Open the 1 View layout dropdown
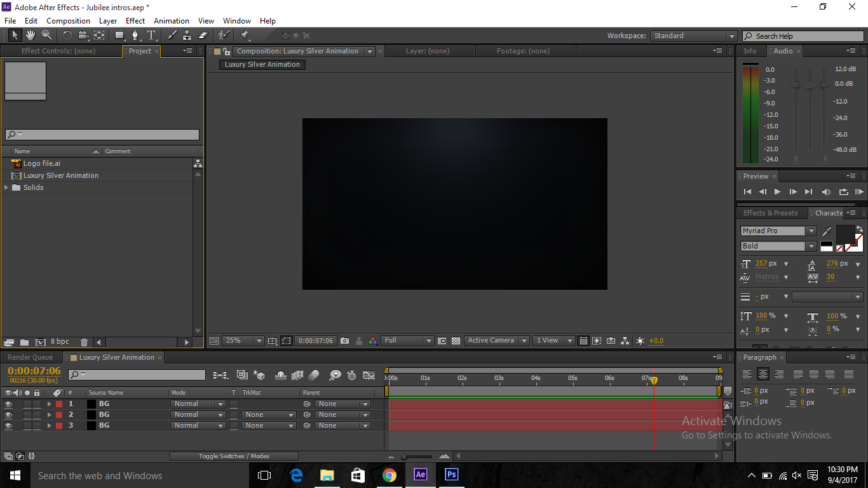 coord(553,341)
